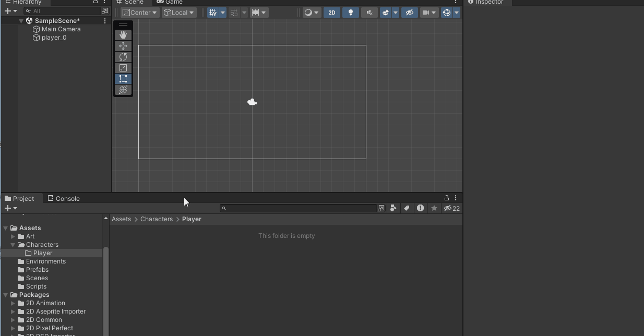The width and height of the screenshot is (644, 336).
Task: Click the Main Camera gizmo in Scene
Action: [x=252, y=102]
